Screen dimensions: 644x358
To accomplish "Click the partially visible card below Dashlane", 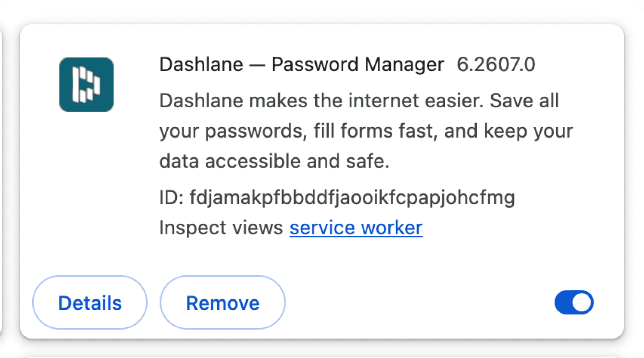I will tap(322, 356).
